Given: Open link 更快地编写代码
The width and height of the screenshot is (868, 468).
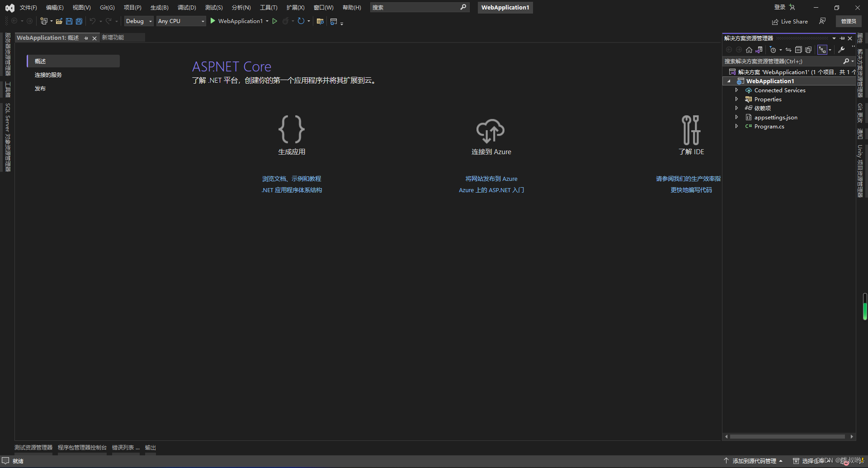Looking at the screenshot, I should pyautogui.click(x=691, y=190).
